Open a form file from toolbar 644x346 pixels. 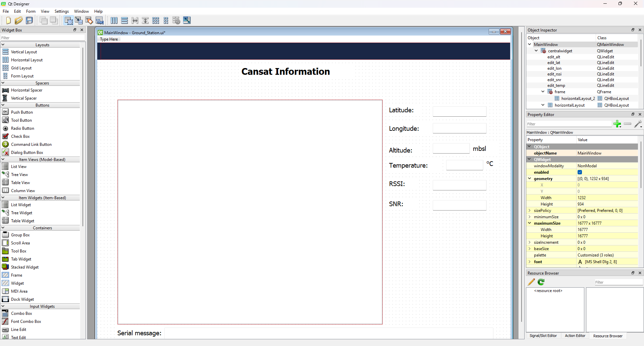click(19, 20)
